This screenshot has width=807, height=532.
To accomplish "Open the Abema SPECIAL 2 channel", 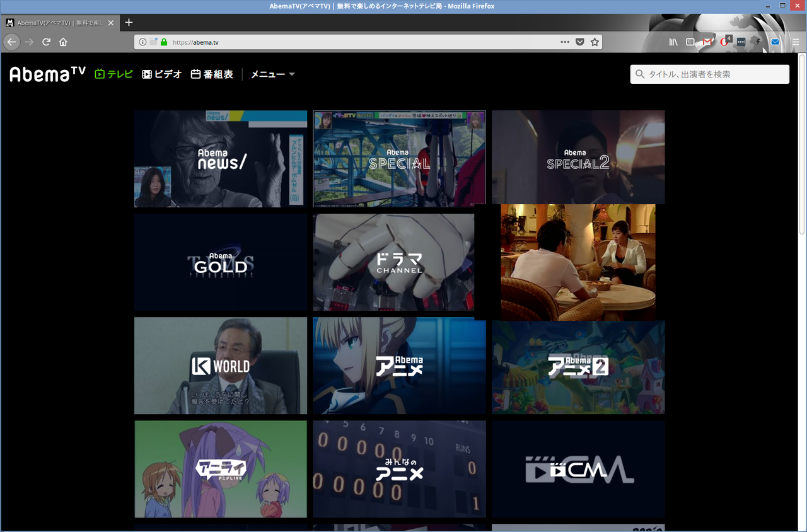I will tap(578, 158).
